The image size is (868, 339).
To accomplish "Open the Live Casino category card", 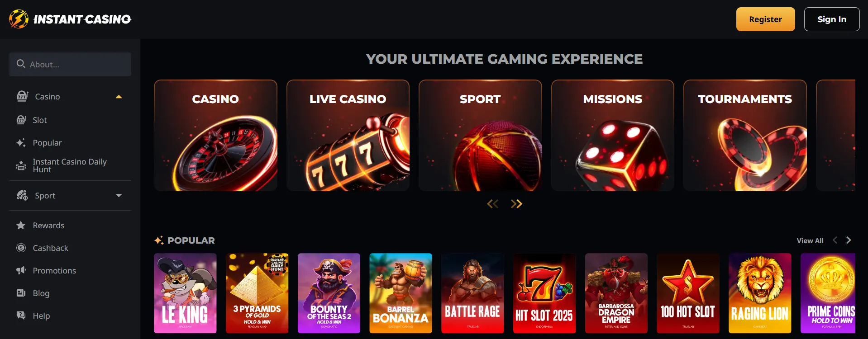I will coord(348,136).
